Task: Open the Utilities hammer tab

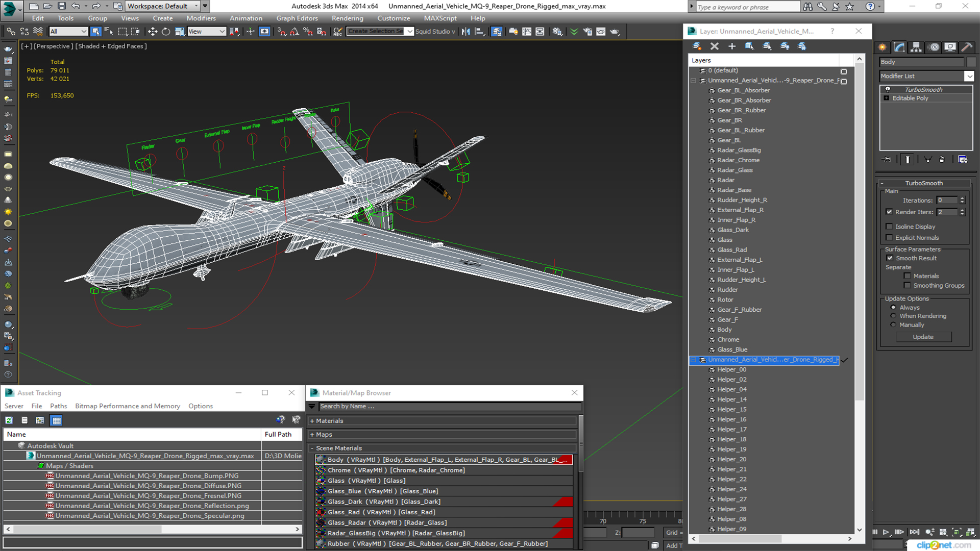Action: tap(967, 47)
